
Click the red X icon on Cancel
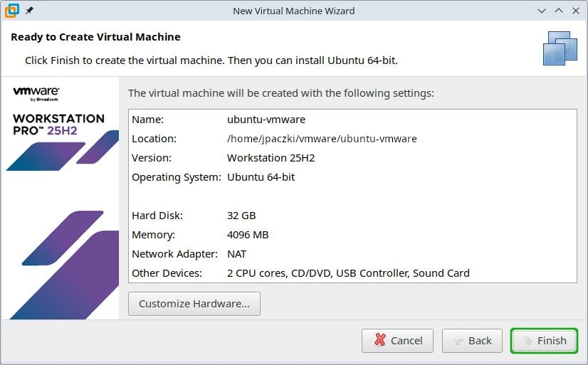pos(381,340)
